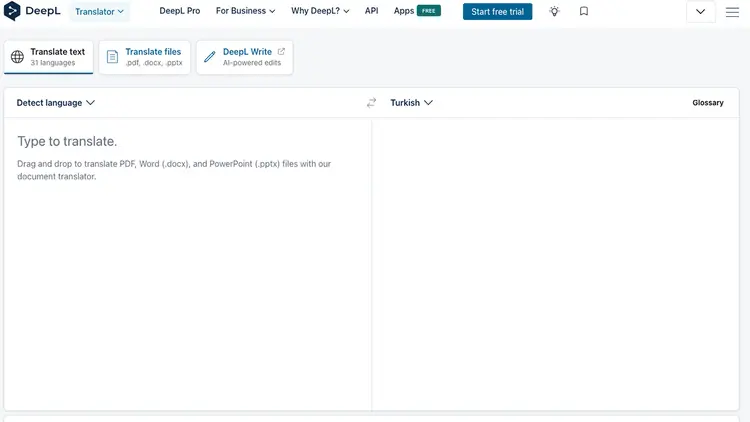Click the Start free trial button
Viewport: 750px width, 422px height.
point(497,11)
